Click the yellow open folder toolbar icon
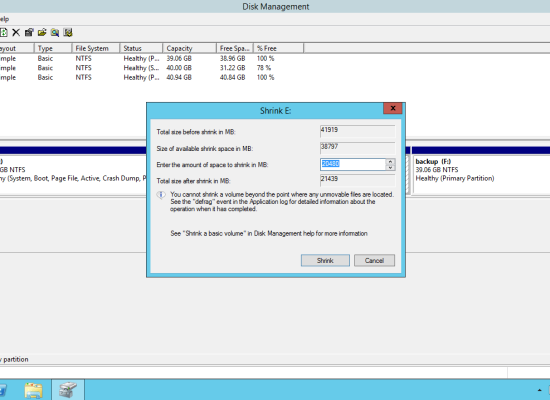The width and height of the screenshot is (550, 400). (x=42, y=33)
